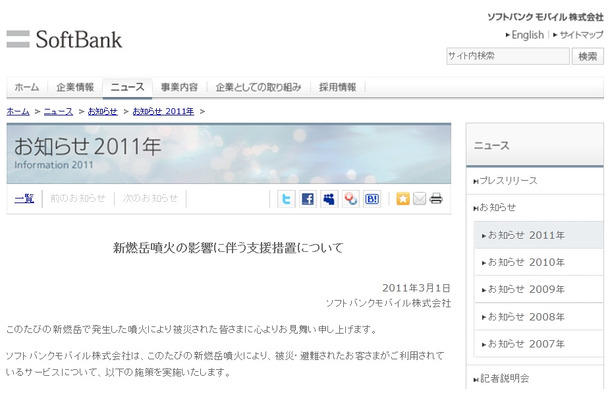Click the SoftBank logo
The height and width of the screenshot is (400, 610).
pos(64,40)
